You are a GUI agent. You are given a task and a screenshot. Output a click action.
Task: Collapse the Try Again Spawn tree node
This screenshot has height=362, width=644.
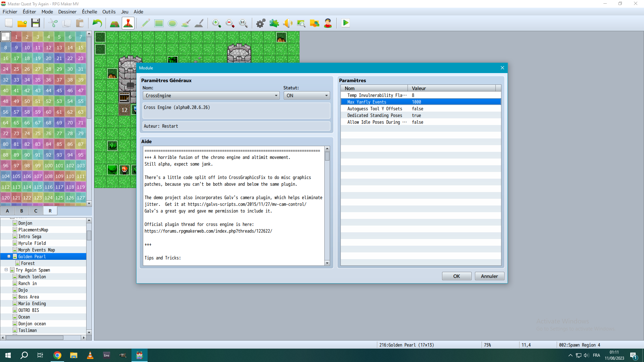click(x=6, y=270)
